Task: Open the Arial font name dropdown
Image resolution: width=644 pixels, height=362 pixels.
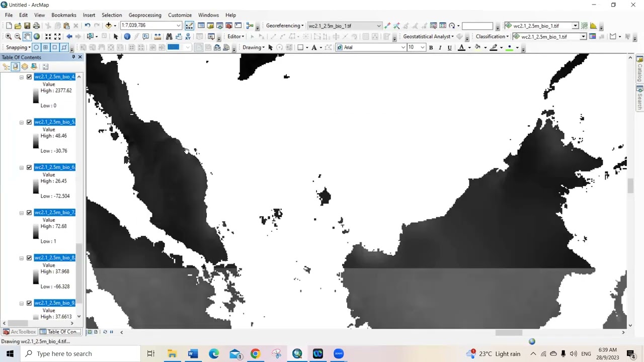Action: point(403,48)
